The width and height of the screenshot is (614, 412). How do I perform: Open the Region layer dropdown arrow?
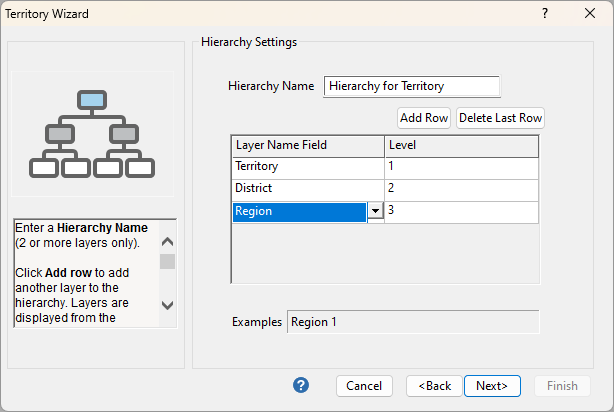point(375,211)
